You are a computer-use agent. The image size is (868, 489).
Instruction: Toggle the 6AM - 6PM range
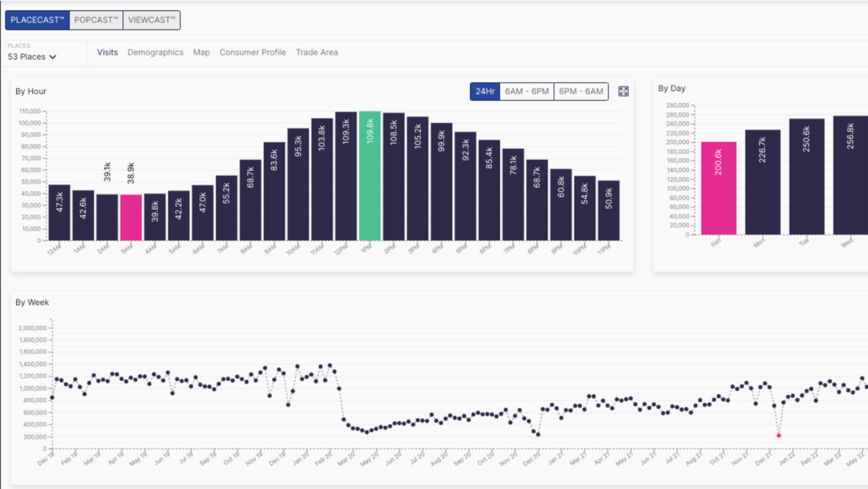coord(526,91)
